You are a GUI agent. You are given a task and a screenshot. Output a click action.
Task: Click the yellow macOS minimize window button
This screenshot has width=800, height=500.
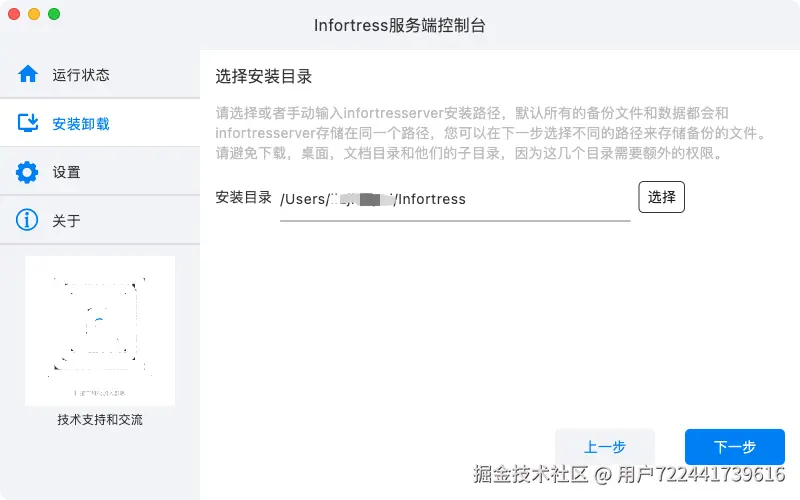click(x=34, y=14)
